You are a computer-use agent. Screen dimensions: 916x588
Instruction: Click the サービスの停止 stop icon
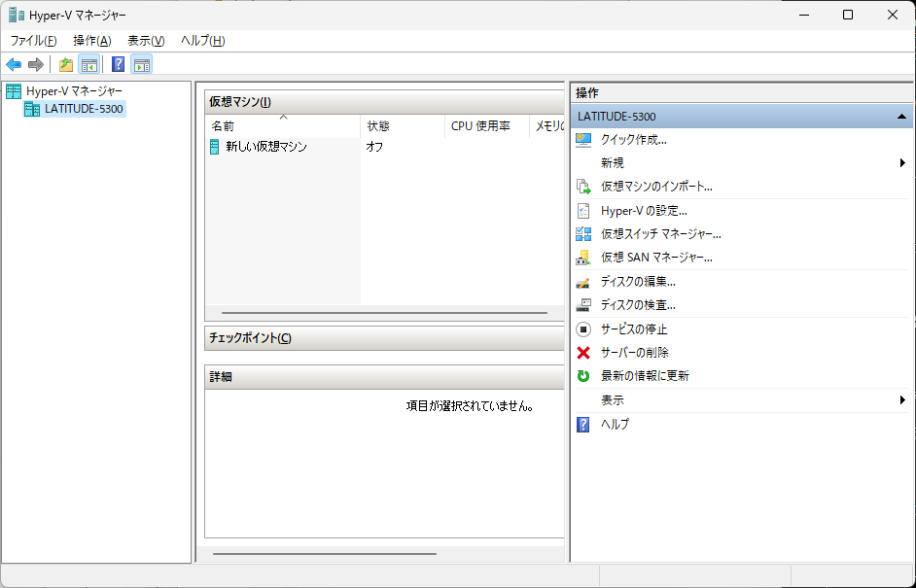pyautogui.click(x=583, y=329)
